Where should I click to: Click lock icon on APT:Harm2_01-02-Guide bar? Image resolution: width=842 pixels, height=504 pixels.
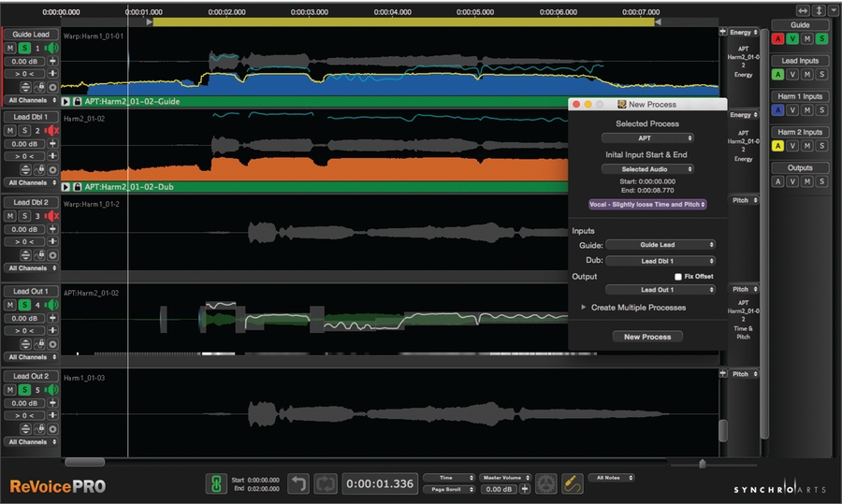pos(77,101)
